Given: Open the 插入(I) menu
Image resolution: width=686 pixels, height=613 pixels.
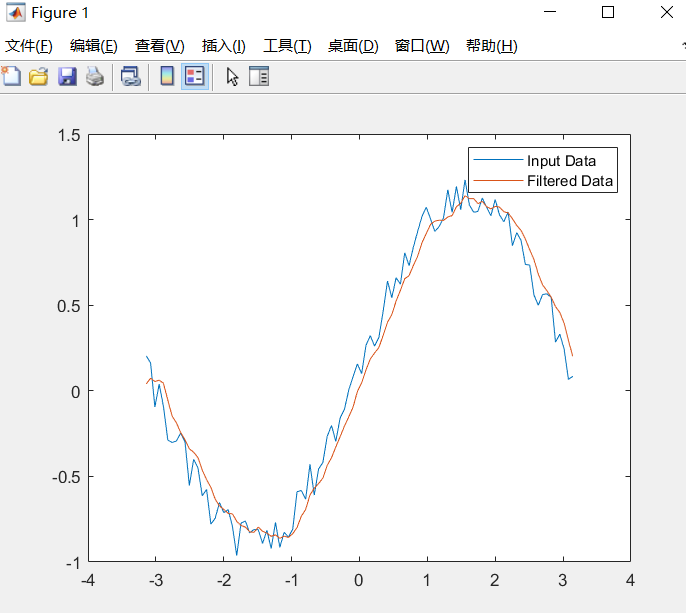Looking at the screenshot, I should pyautogui.click(x=224, y=46).
